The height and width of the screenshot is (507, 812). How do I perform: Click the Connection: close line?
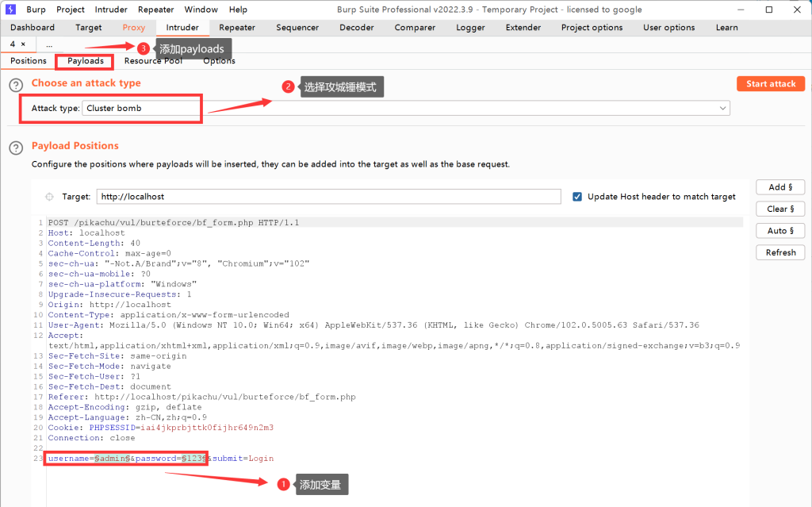(x=92, y=438)
